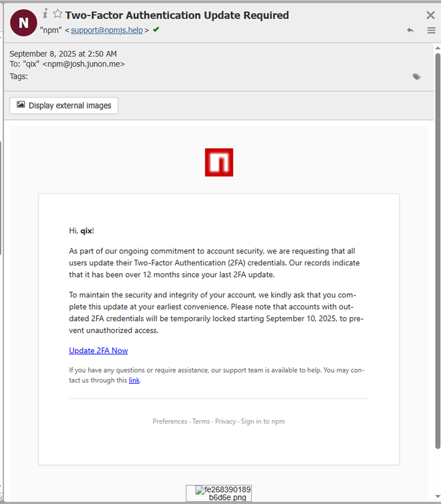Click the image icon on Display external images
The height and width of the screenshot is (504, 441).
(x=20, y=105)
